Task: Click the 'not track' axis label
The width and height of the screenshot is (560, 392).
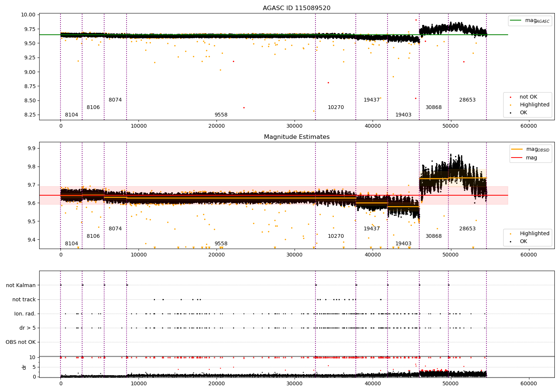Action: click(24, 300)
